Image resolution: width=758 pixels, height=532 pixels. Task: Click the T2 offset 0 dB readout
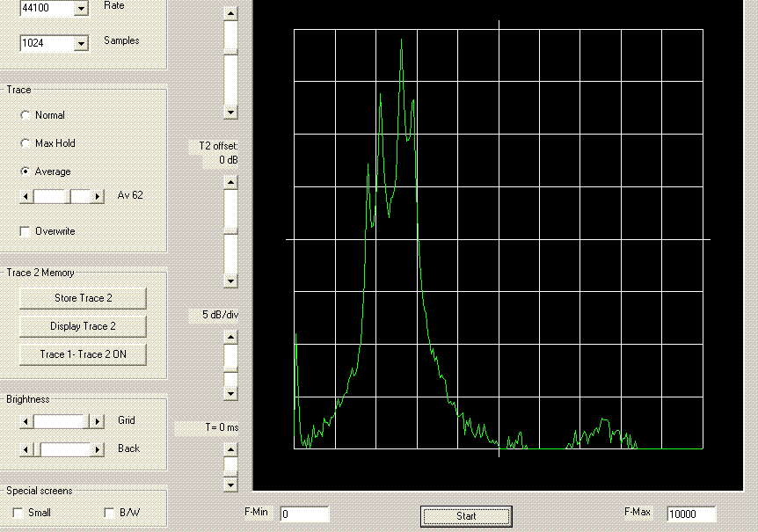pyautogui.click(x=228, y=160)
